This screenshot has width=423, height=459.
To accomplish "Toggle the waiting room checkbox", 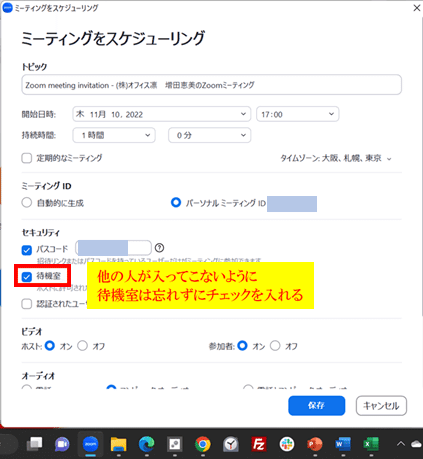I will 27,276.
